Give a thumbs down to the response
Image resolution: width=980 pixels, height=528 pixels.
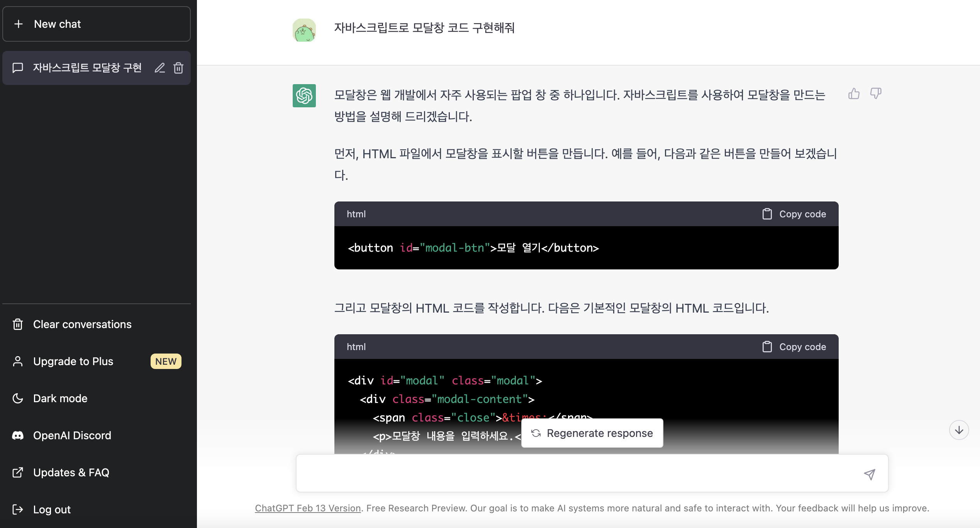point(875,94)
